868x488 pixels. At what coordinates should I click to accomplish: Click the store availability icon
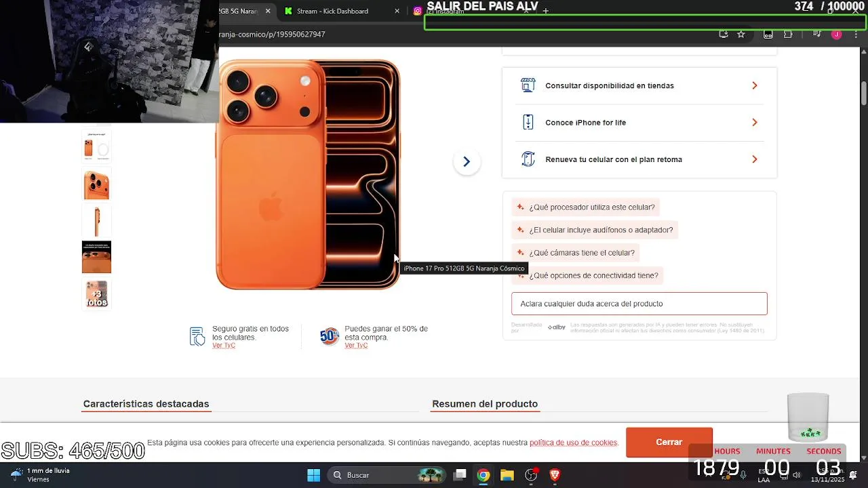pyautogui.click(x=528, y=85)
